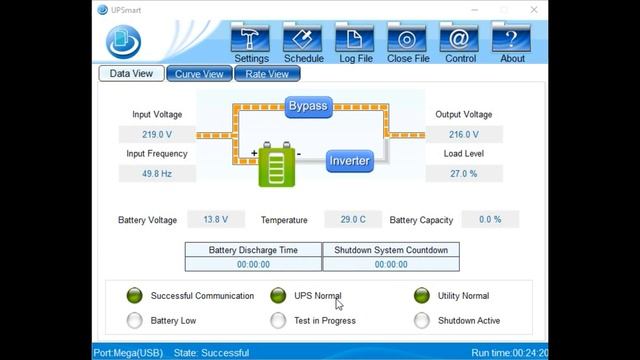Open the Control @ icon
Viewport: 640px width, 360px height.
click(459, 38)
